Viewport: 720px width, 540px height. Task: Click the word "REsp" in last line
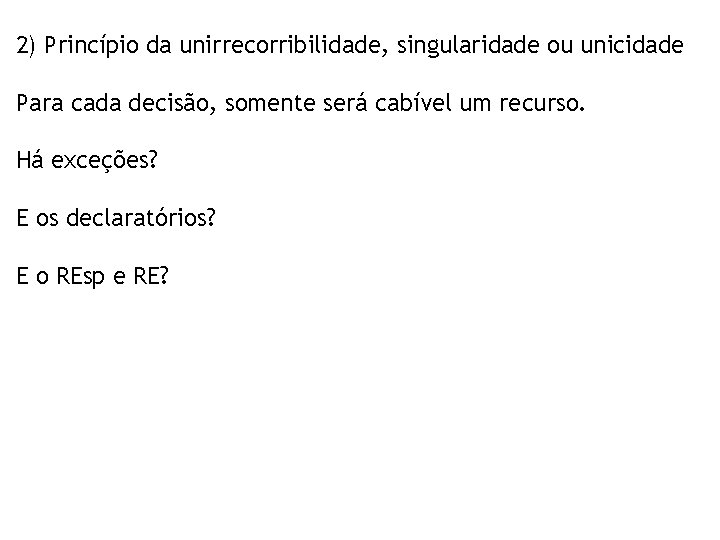[x=82, y=274]
